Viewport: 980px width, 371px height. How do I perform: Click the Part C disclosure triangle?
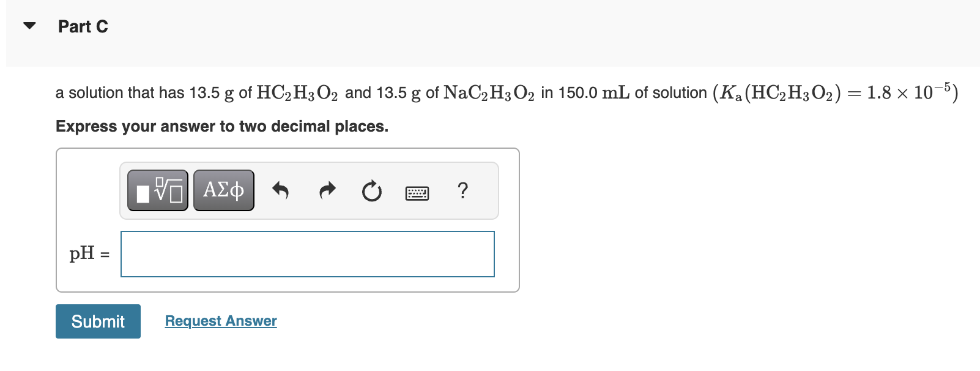(29, 25)
